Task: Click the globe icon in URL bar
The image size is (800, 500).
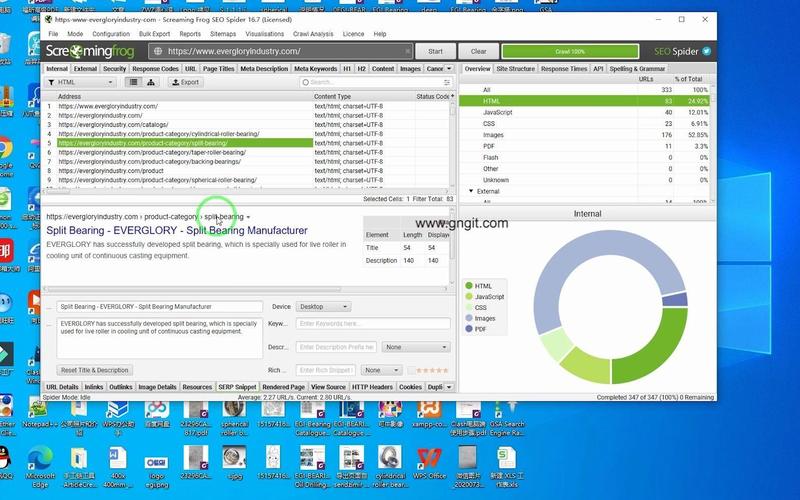Action: [x=158, y=51]
